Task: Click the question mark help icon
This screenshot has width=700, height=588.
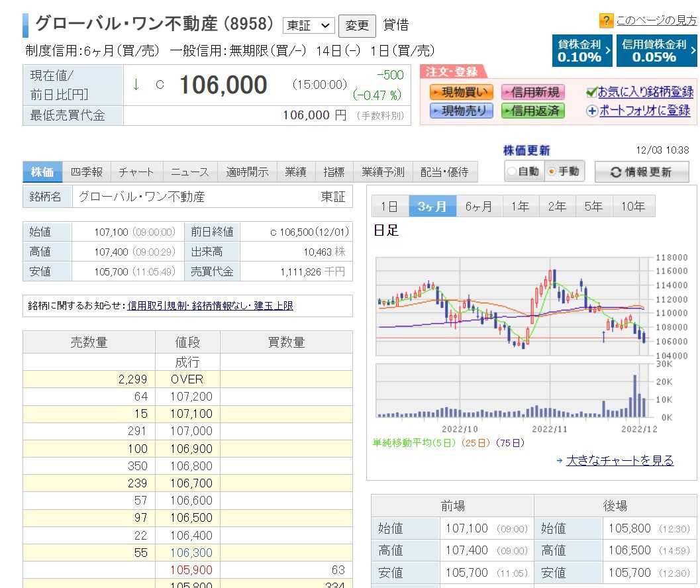Action: [x=606, y=21]
